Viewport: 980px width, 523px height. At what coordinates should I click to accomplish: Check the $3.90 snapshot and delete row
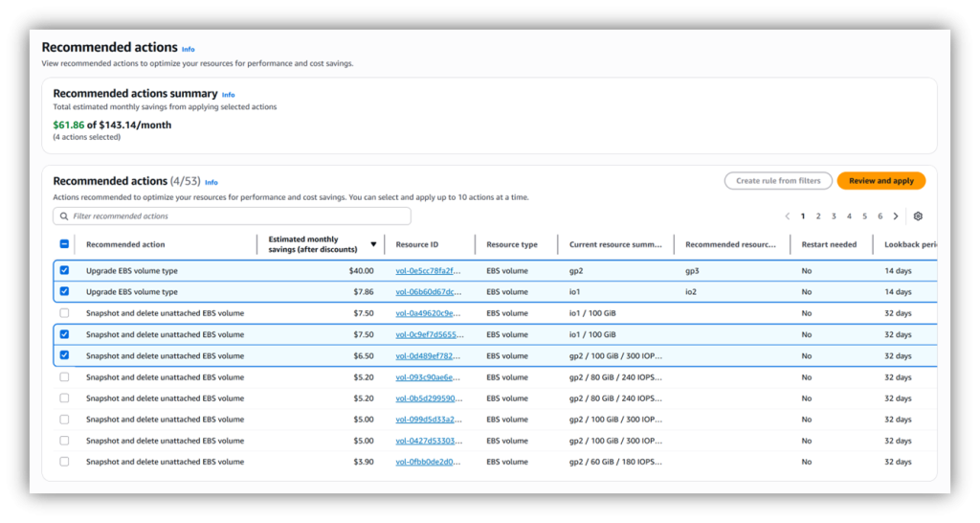click(64, 462)
